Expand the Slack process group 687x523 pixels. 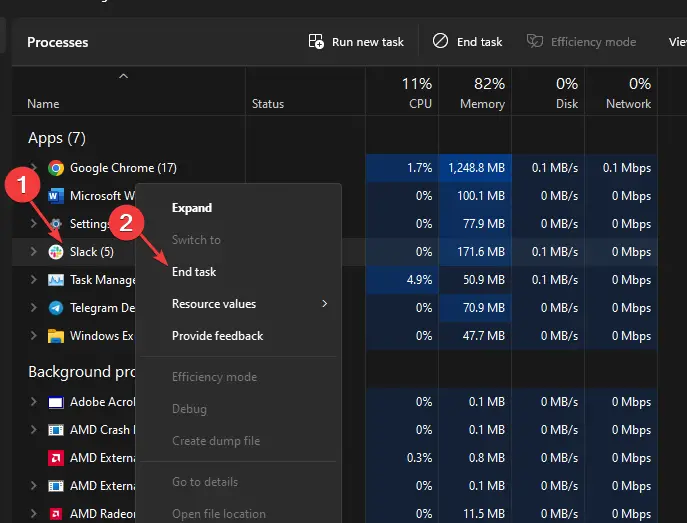tap(33, 252)
